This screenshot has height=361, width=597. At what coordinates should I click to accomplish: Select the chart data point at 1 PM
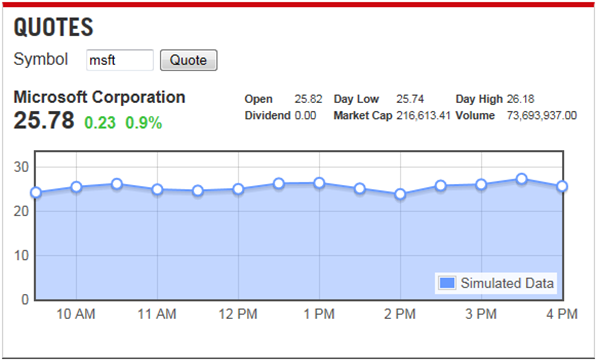coord(319,183)
